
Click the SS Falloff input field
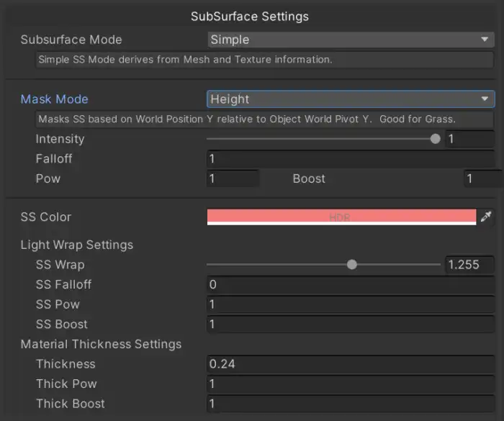coord(350,284)
